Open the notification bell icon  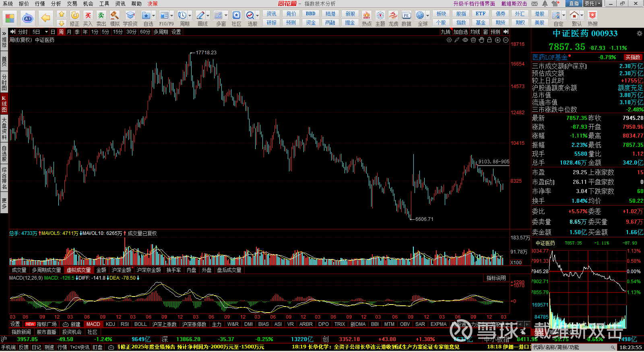tap(545, 4)
